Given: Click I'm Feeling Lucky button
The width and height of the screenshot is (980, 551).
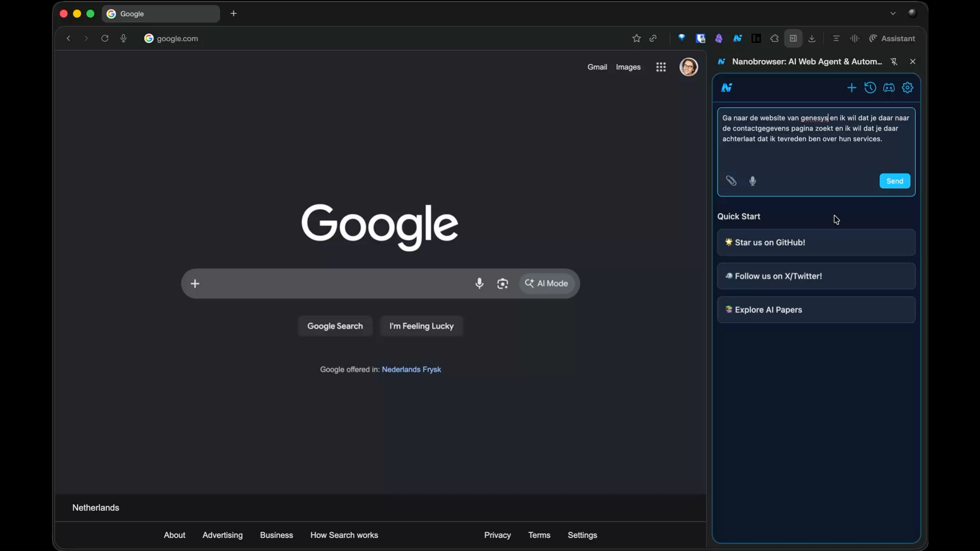Looking at the screenshot, I should (422, 326).
